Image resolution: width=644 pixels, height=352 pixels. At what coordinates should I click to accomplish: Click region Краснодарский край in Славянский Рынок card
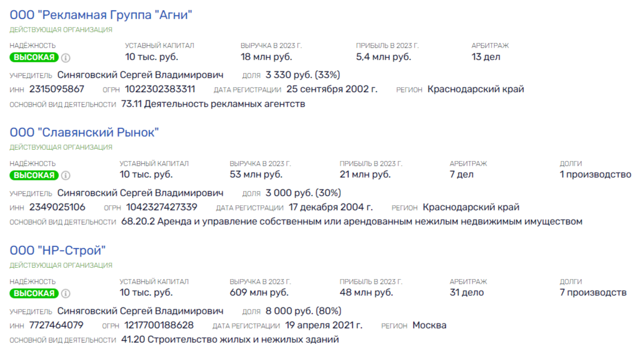(471, 207)
